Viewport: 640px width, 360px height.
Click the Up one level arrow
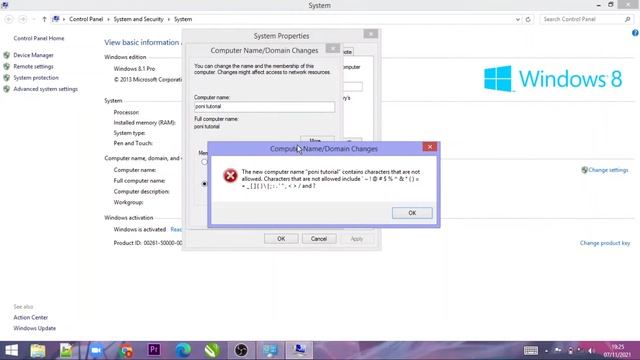point(44,19)
